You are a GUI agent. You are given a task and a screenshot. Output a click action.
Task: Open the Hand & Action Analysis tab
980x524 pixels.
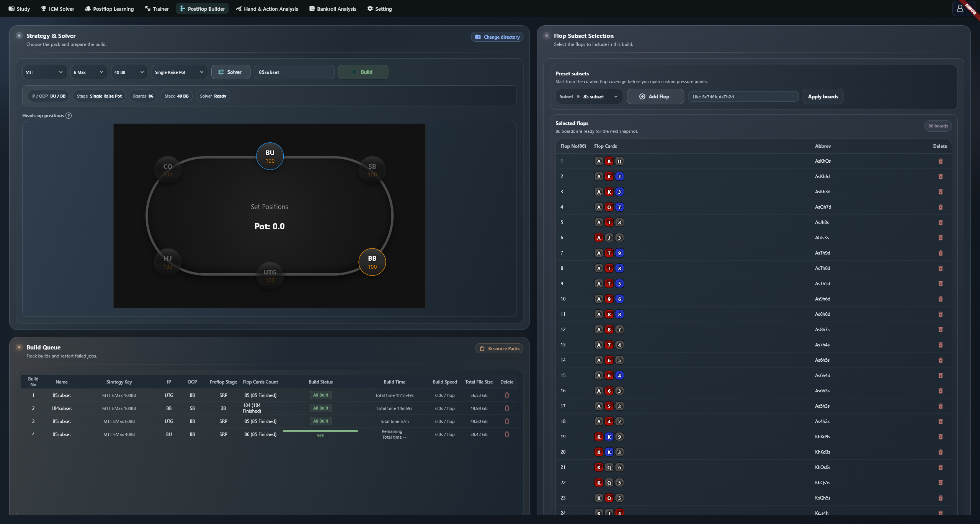pyautogui.click(x=267, y=8)
